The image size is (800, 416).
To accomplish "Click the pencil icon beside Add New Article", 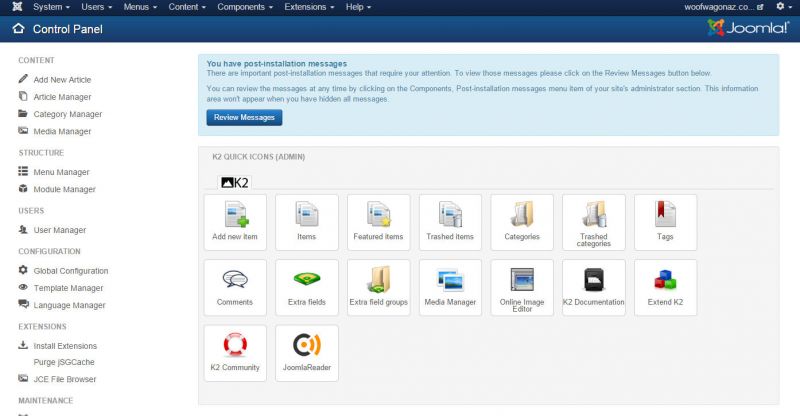I will click(23, 79).
